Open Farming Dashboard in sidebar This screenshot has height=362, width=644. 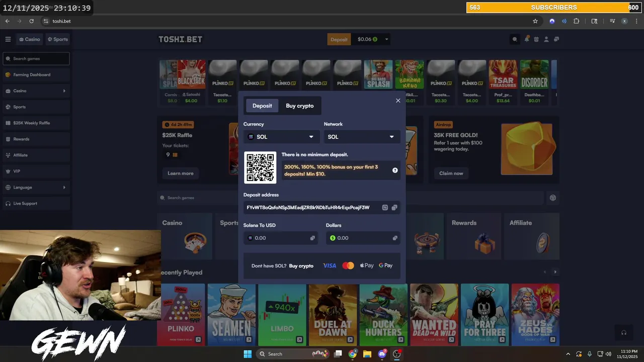36,75
